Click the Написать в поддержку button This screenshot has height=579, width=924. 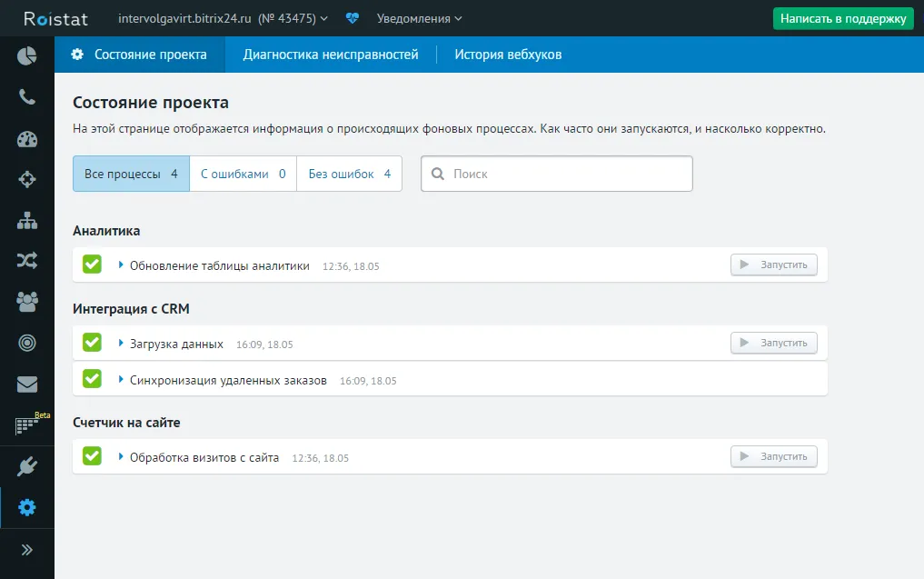[843, 18]
